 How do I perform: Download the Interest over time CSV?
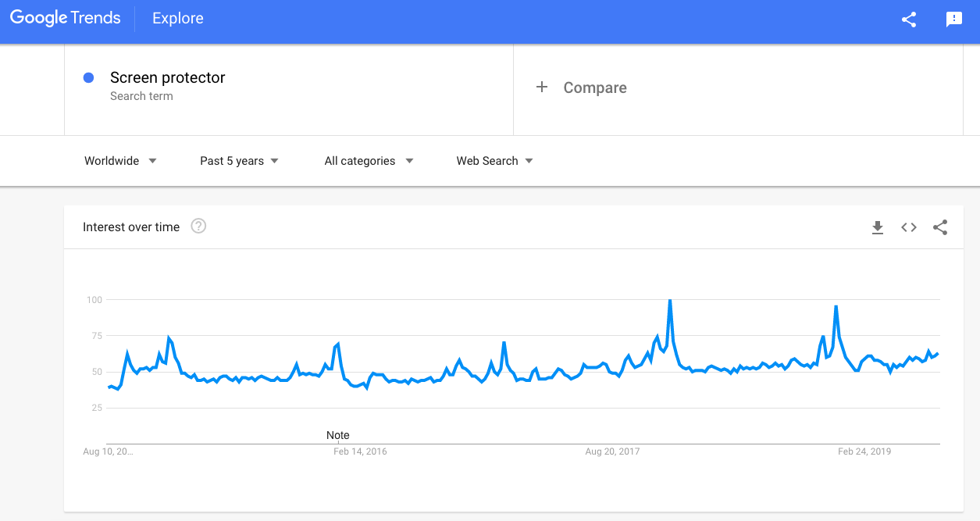pyautogui.click(x=878, y=227)
